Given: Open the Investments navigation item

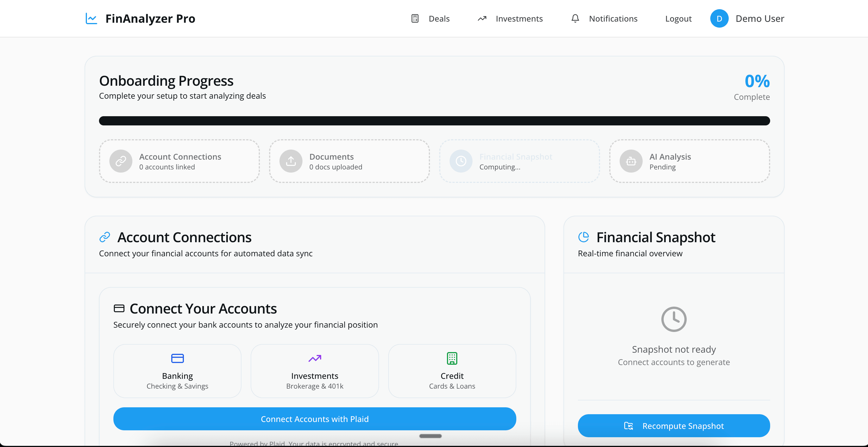Looking at the screenshot, I should (x=519, y=18).
